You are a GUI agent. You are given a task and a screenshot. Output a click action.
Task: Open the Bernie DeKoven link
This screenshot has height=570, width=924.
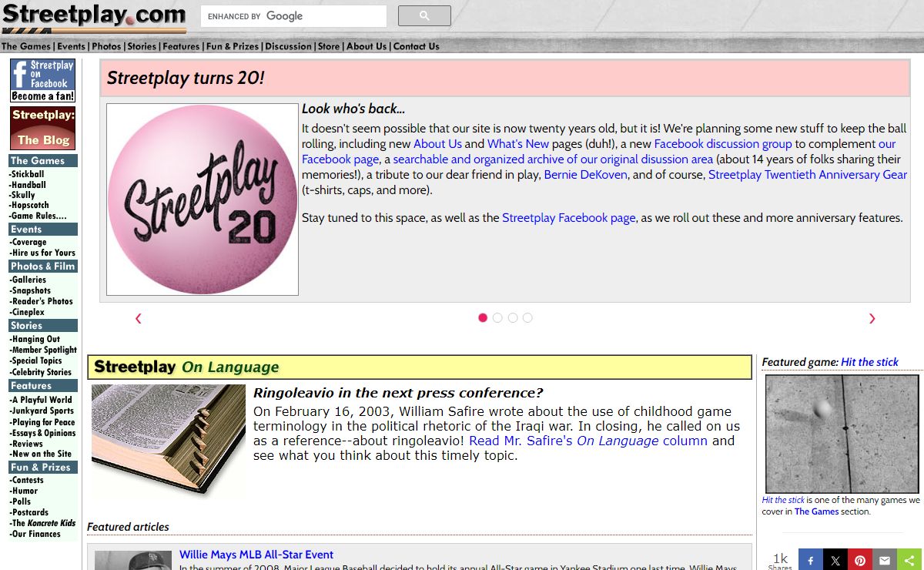(x=586, y=175)
